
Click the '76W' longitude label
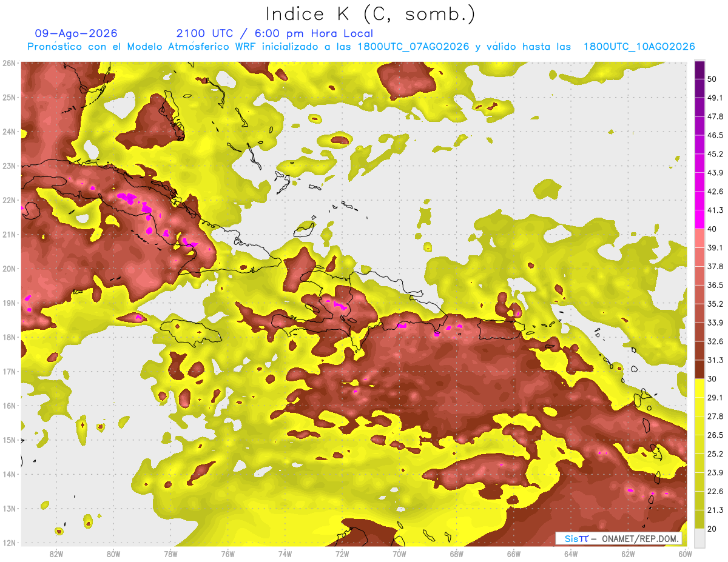click(x=228, y=554)
